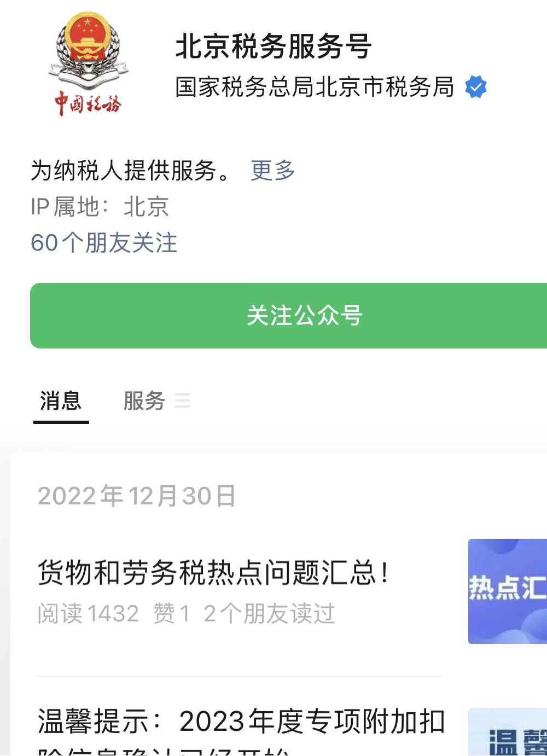
Task: Tap the 赞 1 like count
Action: tap(172, 614)
